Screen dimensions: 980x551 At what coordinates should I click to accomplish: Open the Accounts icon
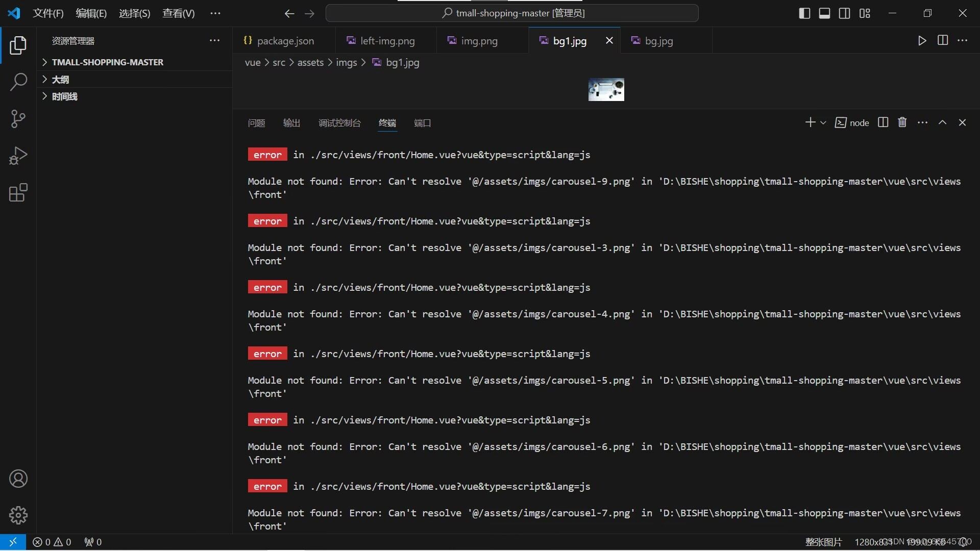[x=18, y=479]
